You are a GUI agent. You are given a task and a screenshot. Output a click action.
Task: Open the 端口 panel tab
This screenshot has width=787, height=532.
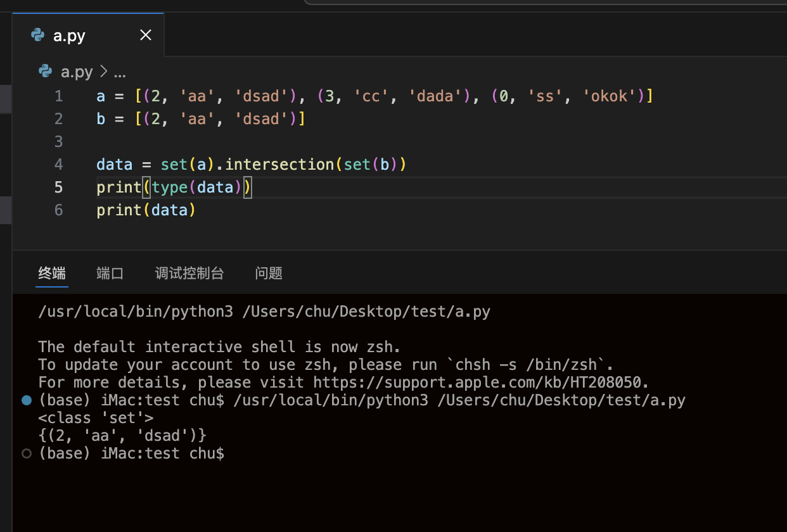click(x=110, y=273)
